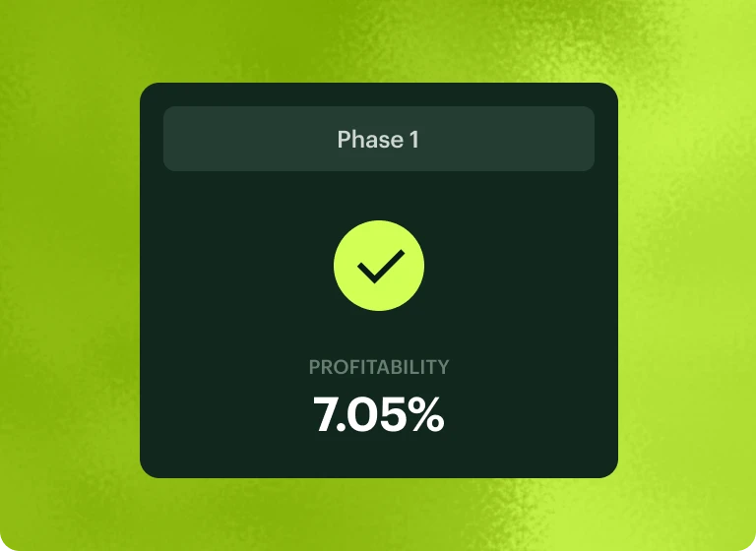Click the number 1 in Phase 1
The image size is (756, 551).
click(x=413, y=140)
